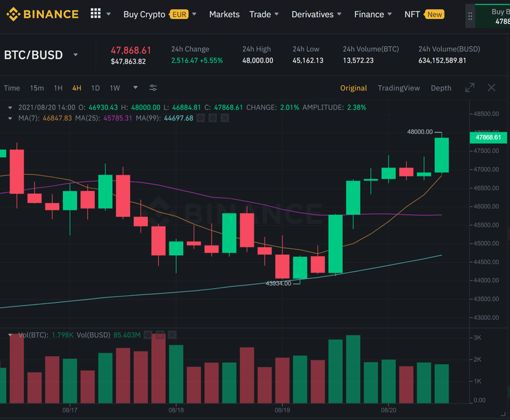Switch chart to 15m interval
The image size is (510, 420).
pos(37,88)
